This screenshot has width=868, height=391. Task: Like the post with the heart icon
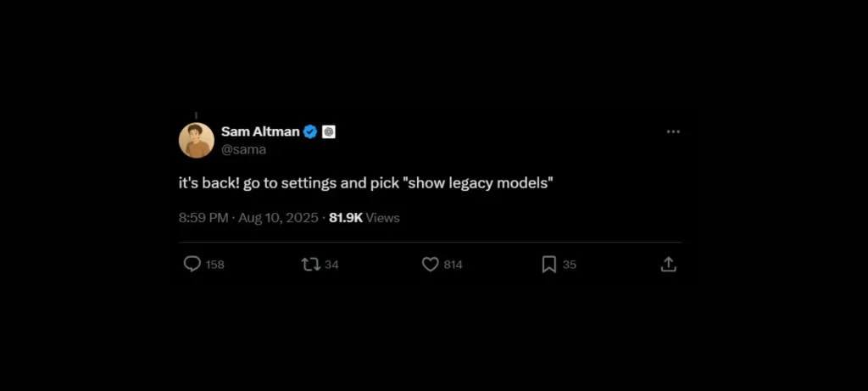(431, 265)
